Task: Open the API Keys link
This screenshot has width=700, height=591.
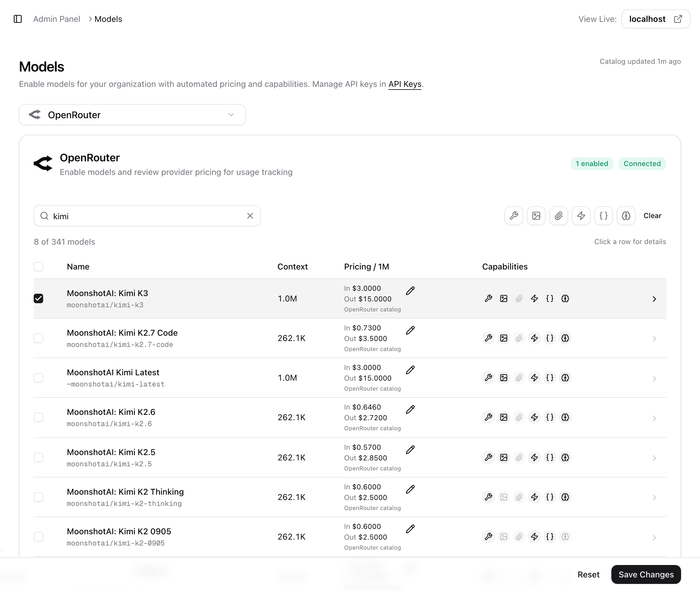Action: click(405, 84)
